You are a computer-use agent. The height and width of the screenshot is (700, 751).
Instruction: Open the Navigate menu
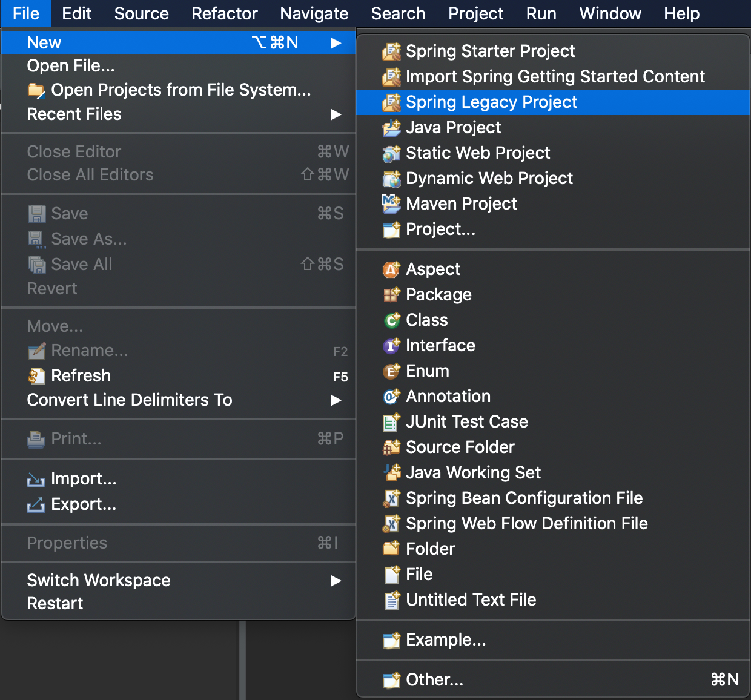(314, 13)
